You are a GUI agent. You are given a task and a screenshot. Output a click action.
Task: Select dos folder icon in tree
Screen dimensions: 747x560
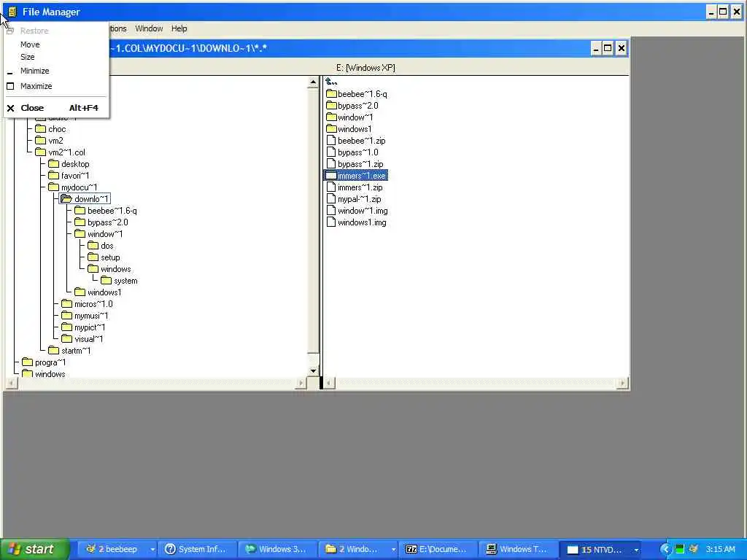93,245
